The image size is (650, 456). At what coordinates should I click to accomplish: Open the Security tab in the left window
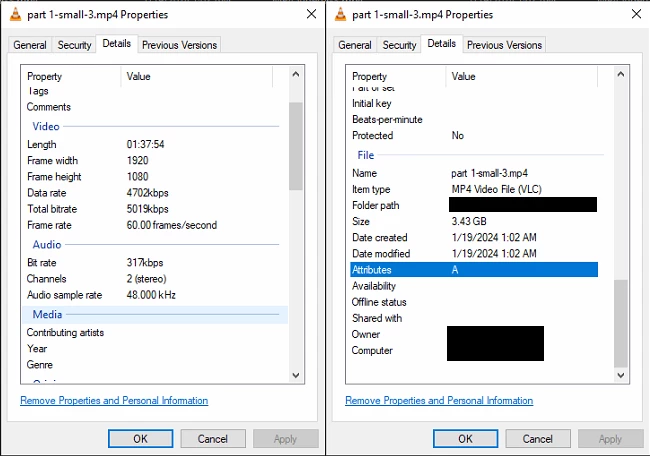[x=75, y=45]
